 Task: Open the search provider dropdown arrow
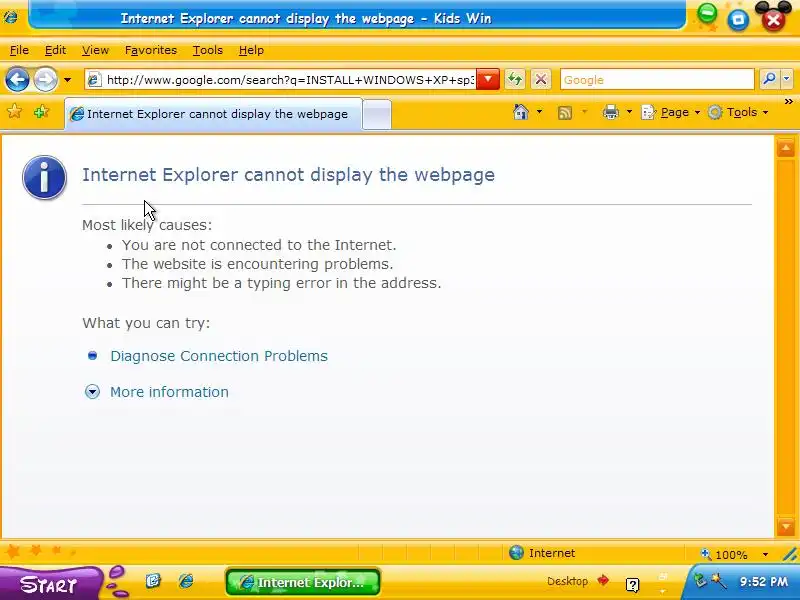[x=786, y=79]
